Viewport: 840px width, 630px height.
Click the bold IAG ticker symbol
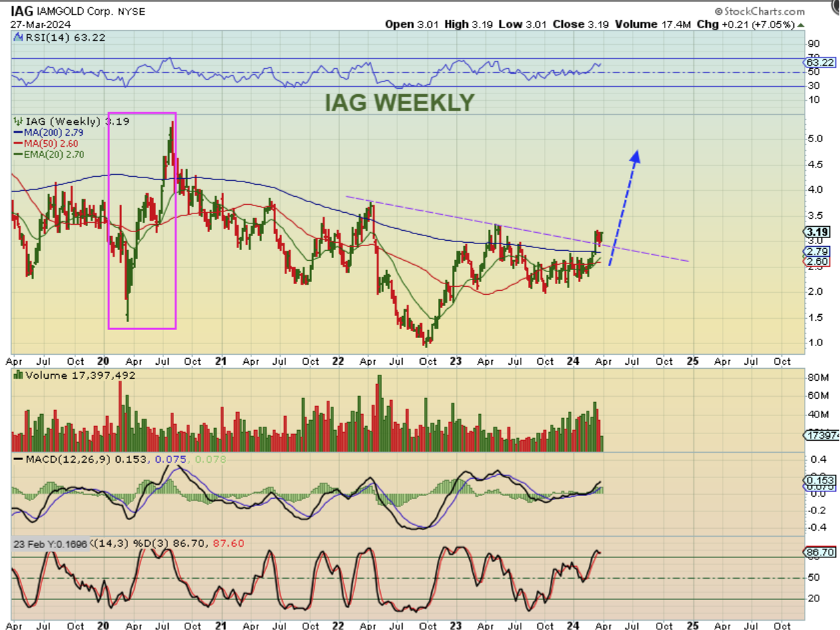21,11
